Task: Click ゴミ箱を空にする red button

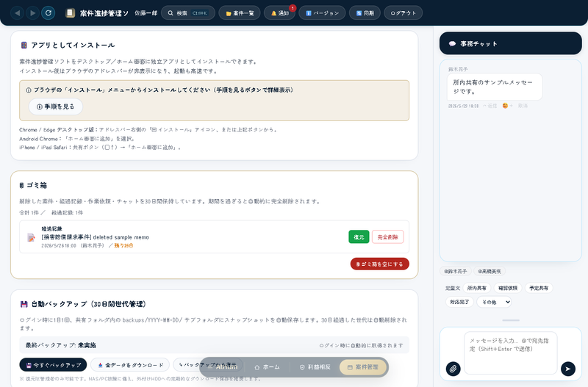Action: pos(379,264)
